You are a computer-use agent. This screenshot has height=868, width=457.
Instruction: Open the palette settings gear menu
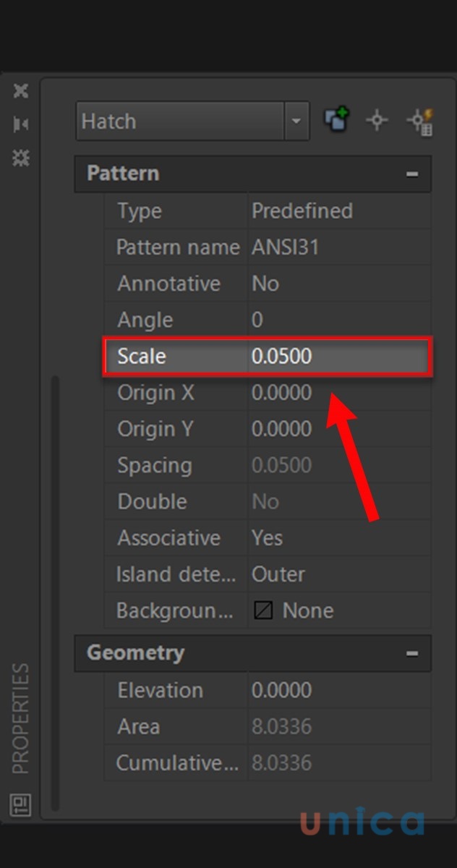click(x=21, y=158)
